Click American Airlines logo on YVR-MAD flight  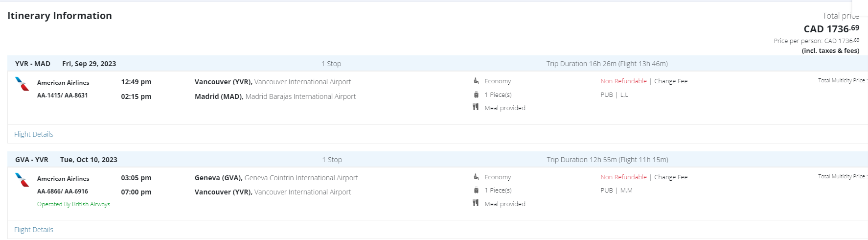click(x=22, y=84)
